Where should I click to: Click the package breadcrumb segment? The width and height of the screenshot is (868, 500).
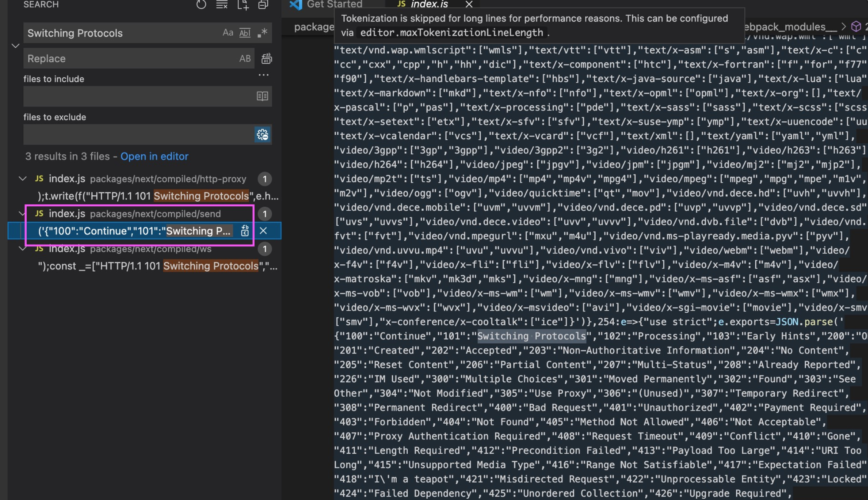pos(314,27)
